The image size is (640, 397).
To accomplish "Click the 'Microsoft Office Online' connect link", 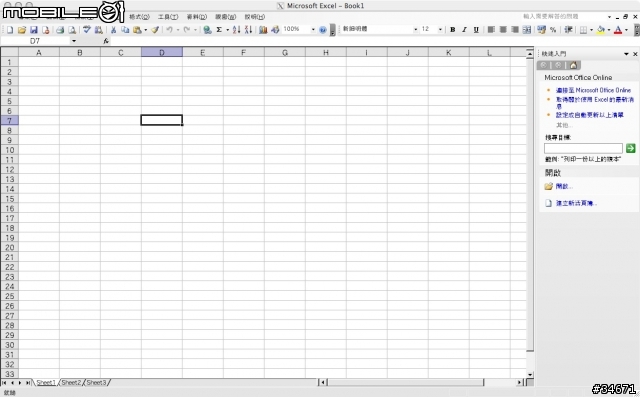I will point(593,90).
